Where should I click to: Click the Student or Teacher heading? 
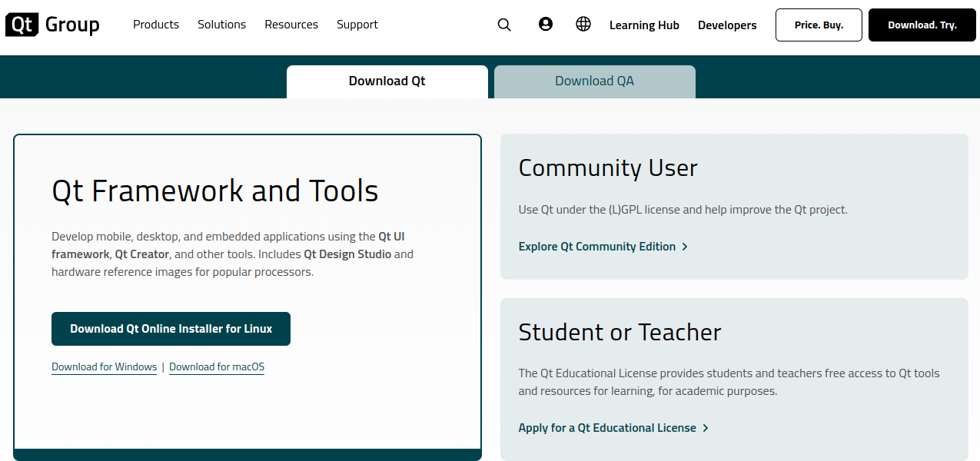620,332
